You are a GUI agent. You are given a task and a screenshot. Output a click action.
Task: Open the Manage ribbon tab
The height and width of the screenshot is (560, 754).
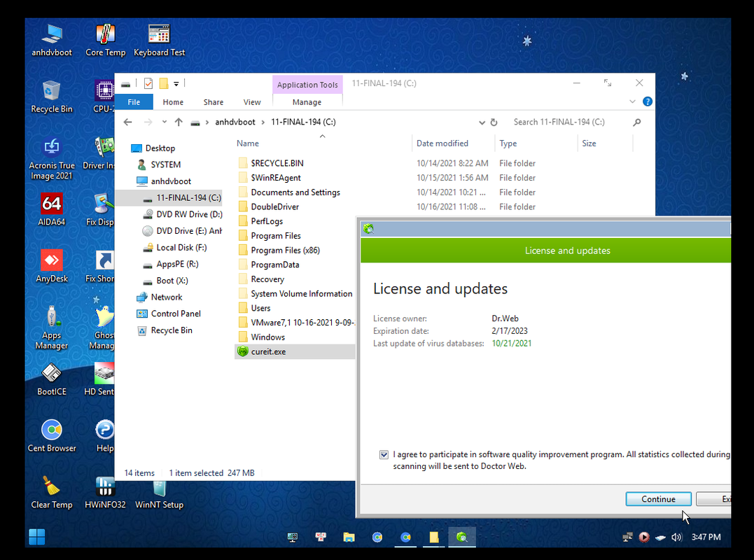[307, 102]
